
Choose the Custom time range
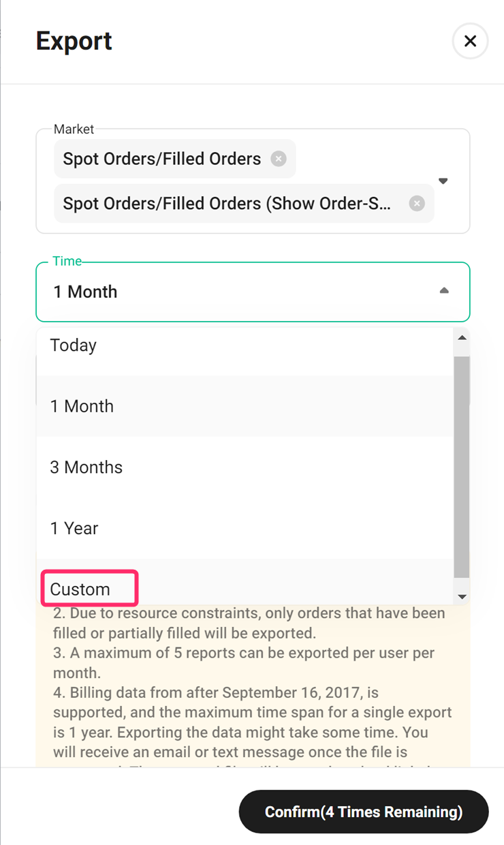(245, 589)
